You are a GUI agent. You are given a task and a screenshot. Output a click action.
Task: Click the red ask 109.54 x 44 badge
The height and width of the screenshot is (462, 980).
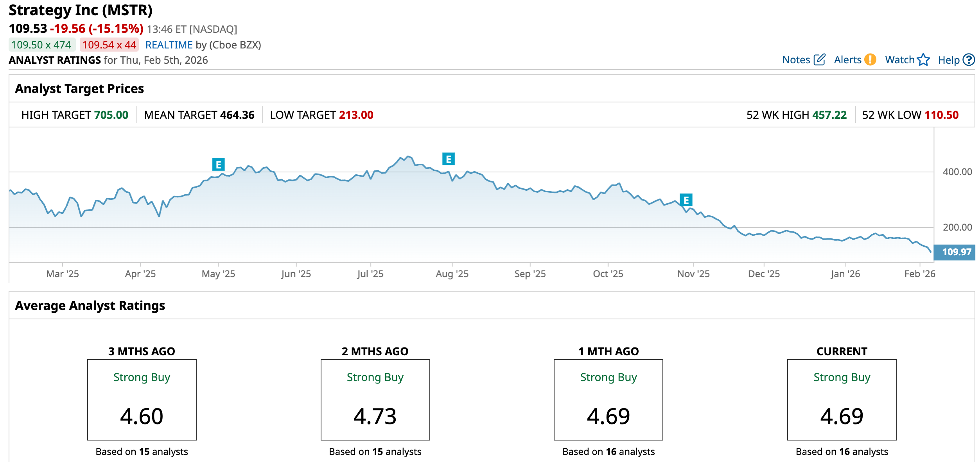pyautogui.click(x=109, y=45)
